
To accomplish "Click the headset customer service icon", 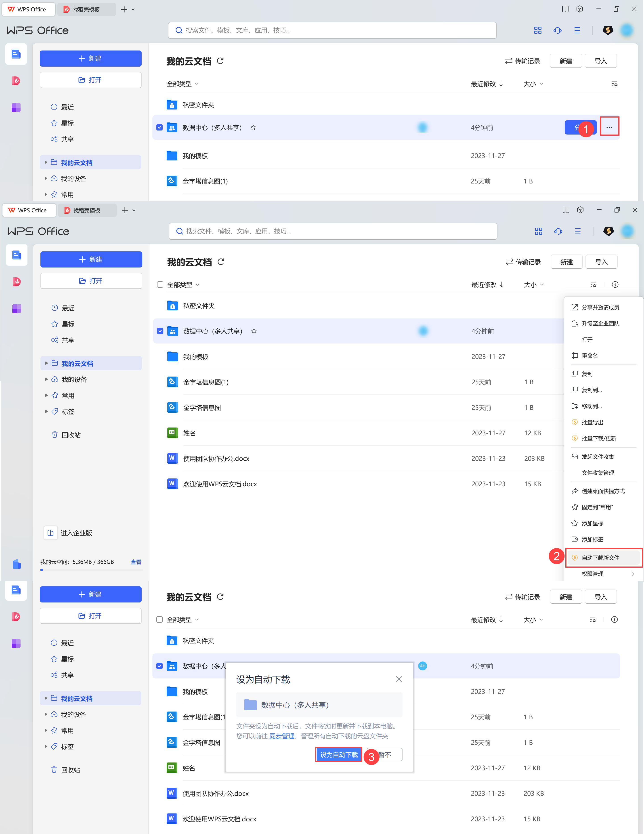I will [x=557, y=31].
